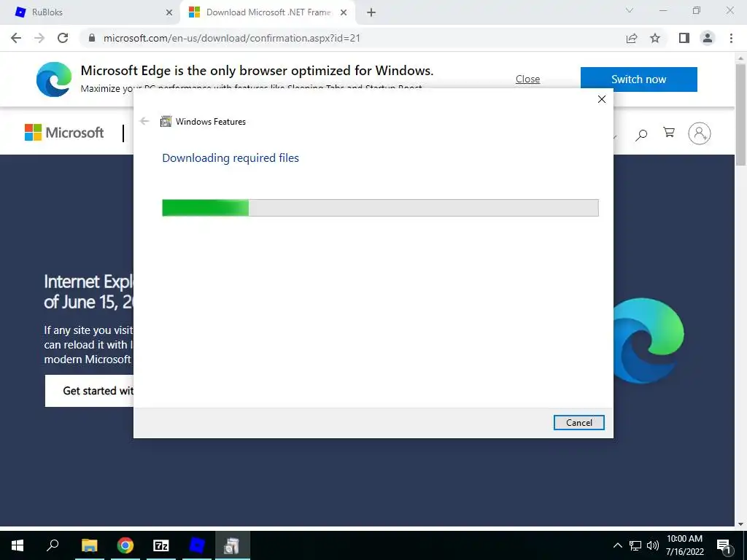Click the Windows Features dialog back arrow
The width and height of the screenshot is (747, 560).
pyautogui.click(x=144, y=121)
